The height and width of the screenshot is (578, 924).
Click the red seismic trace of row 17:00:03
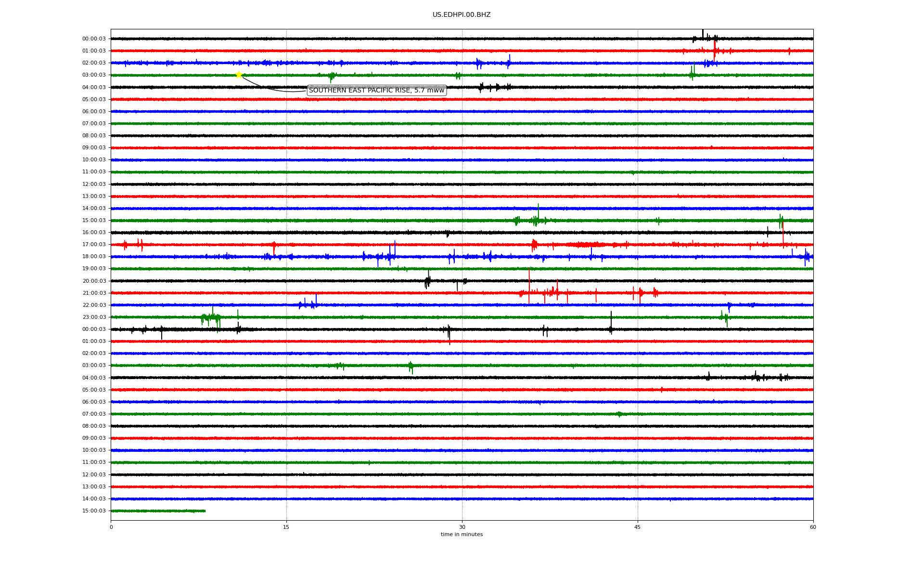click(x=462, y=245)
